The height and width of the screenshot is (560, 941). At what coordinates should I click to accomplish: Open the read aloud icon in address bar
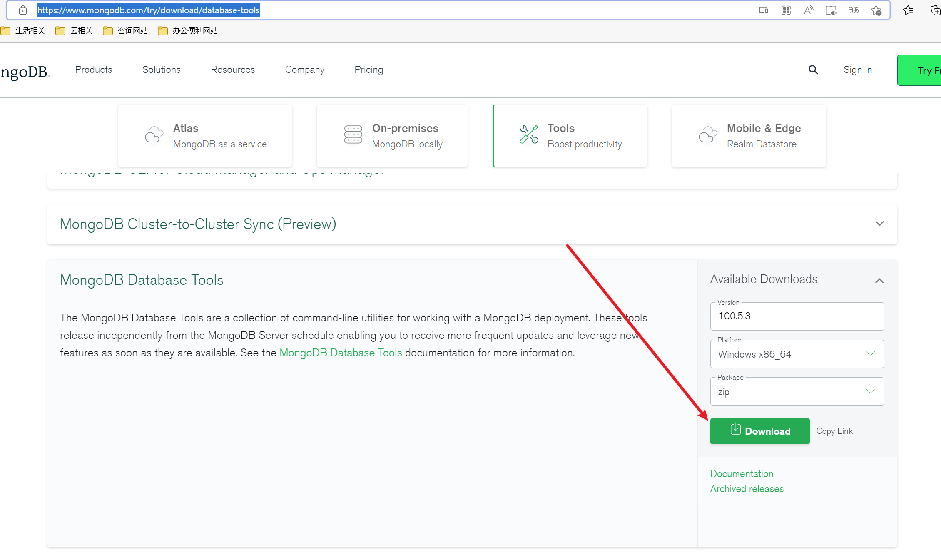809,10
